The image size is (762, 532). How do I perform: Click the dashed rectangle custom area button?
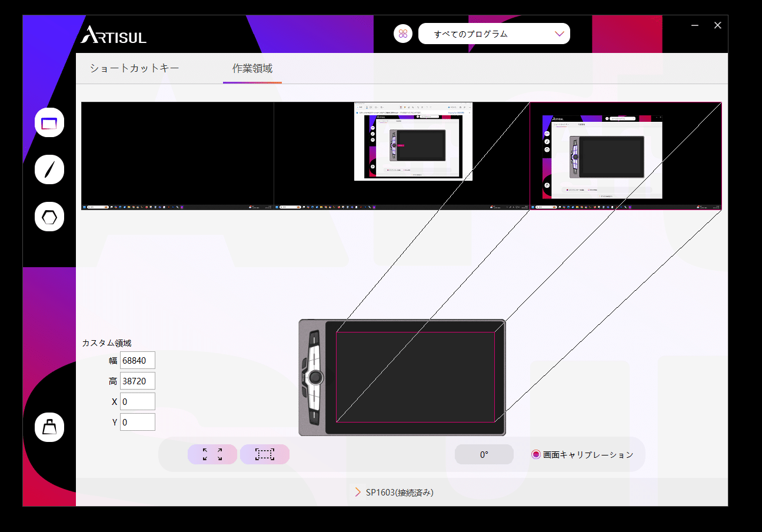coord(265,454)
